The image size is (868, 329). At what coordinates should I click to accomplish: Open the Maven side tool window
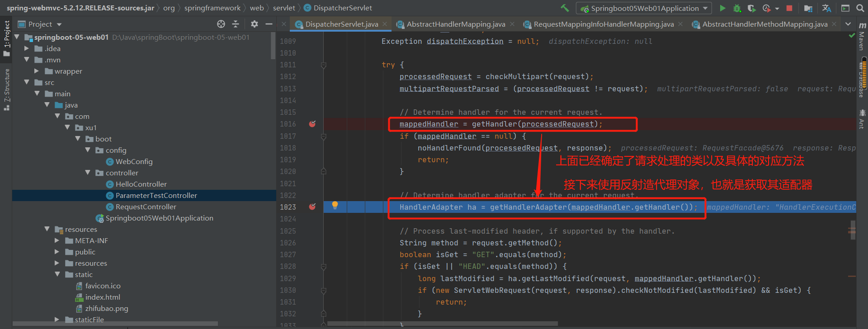point(862,36)
